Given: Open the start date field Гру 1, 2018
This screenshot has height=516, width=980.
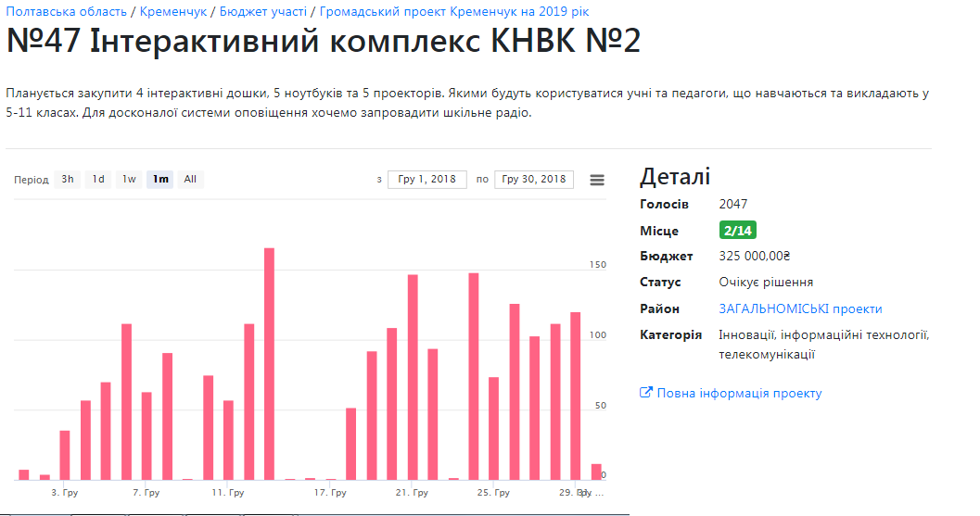Looking at the screenshot, I should 426,180.
